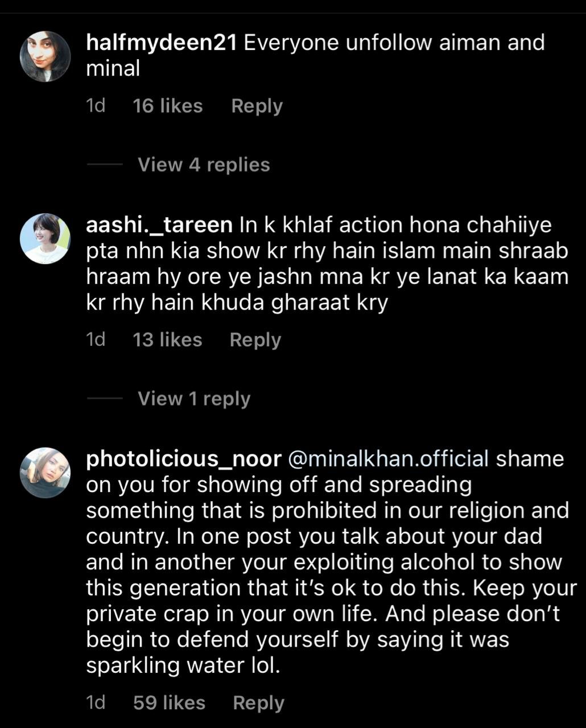
Task: Select halfmydeen21's 'Everyone unfollow aiman' comment text
Action: [315, 56]
